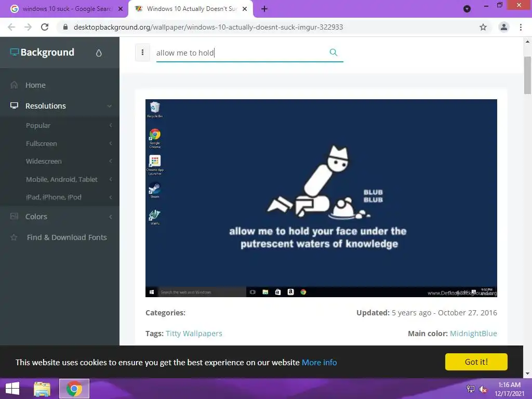Image resolution: width=532 pixels, height=399 pixels.
Task: Accept cookies with the Got it! button
Action: tap(476, 362)
